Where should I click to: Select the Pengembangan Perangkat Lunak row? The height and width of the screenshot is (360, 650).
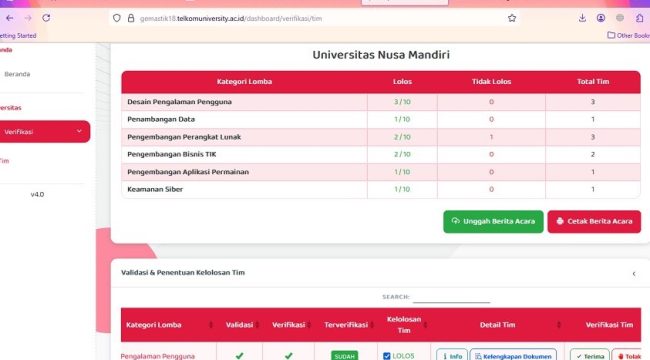(x=381, y=137)
